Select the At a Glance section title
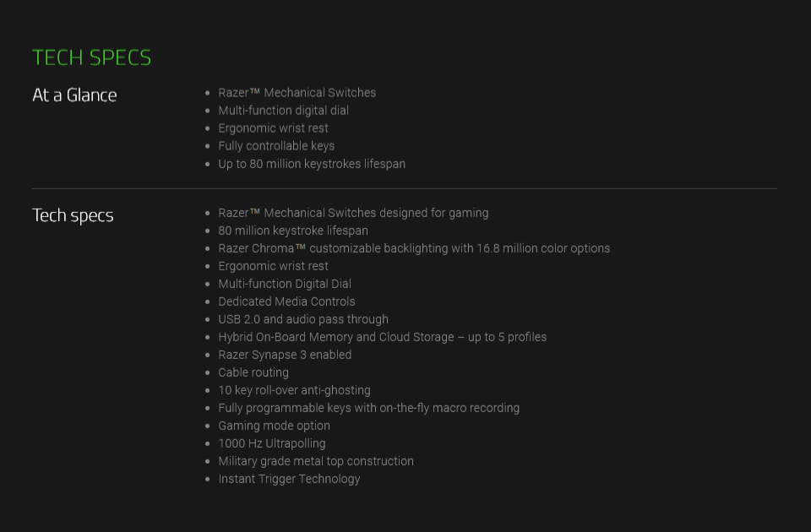The height and width of the screenshot is (532, 811). point(74,95)
